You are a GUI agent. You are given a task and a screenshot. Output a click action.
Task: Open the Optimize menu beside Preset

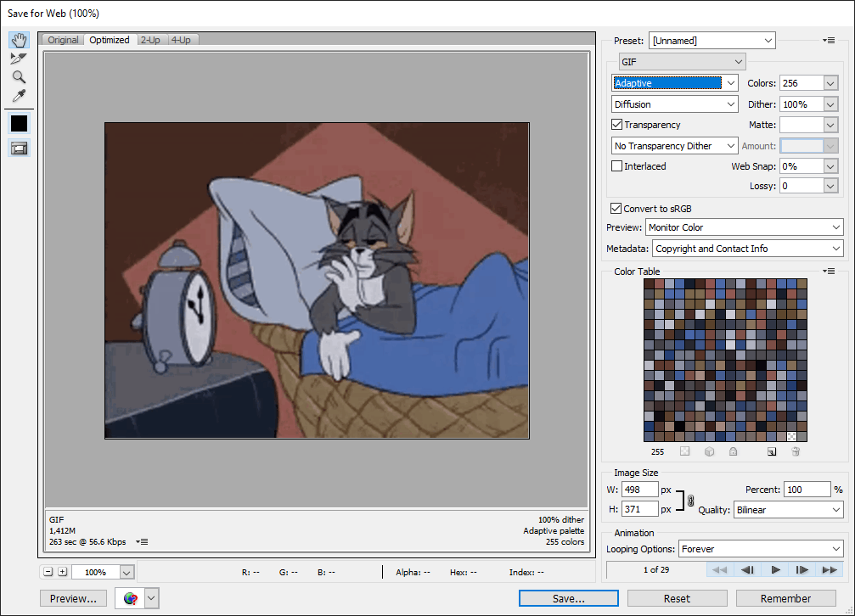click(x=829, y=41)
